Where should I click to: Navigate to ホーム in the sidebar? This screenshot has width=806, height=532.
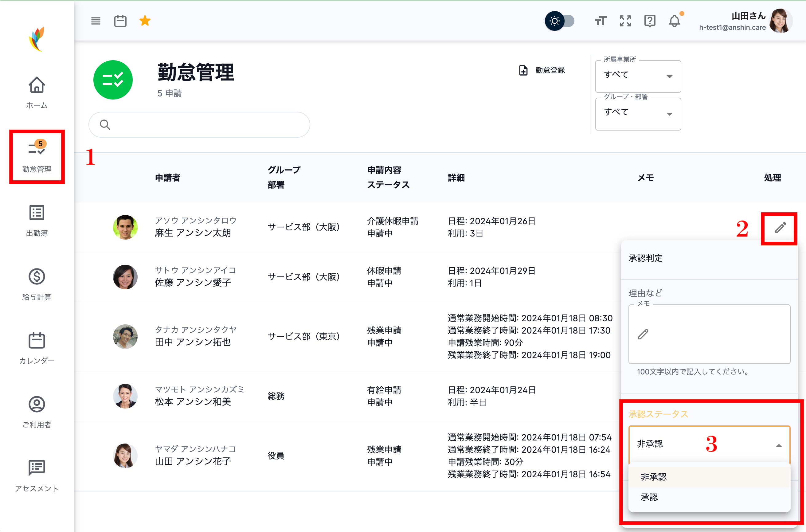[x=36, y=93]
